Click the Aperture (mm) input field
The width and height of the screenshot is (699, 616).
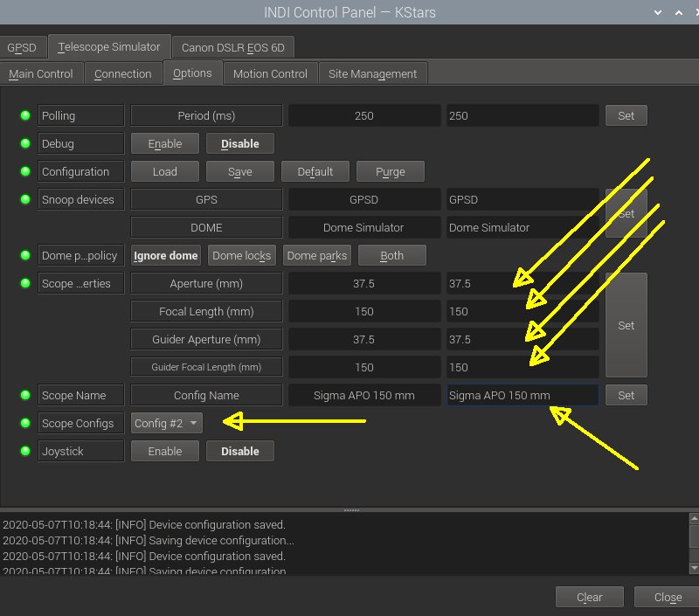pos(523,283)
